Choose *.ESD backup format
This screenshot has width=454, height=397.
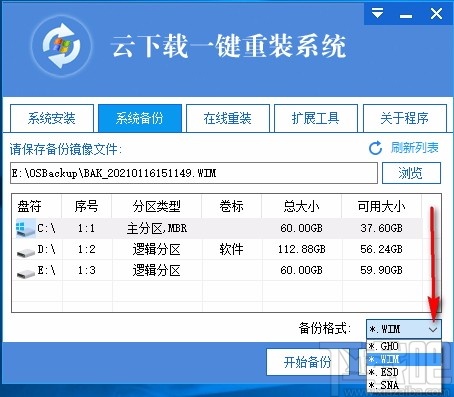pyautogui.click(x=404, y=372)
